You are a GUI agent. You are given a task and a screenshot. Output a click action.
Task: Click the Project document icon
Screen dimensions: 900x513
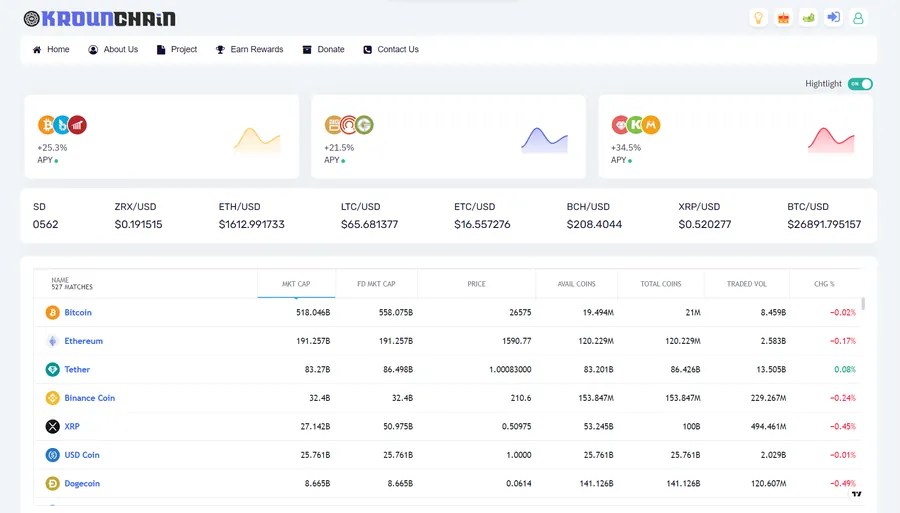(x=161, y=49)
